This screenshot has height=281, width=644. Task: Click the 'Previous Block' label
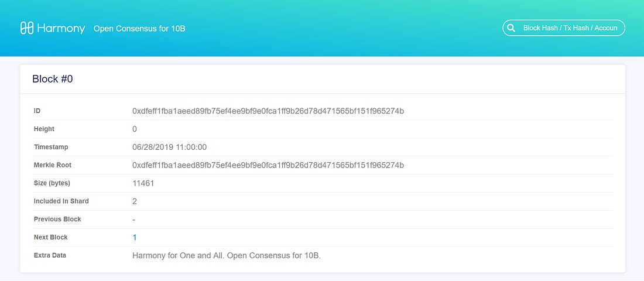point(57,220)
